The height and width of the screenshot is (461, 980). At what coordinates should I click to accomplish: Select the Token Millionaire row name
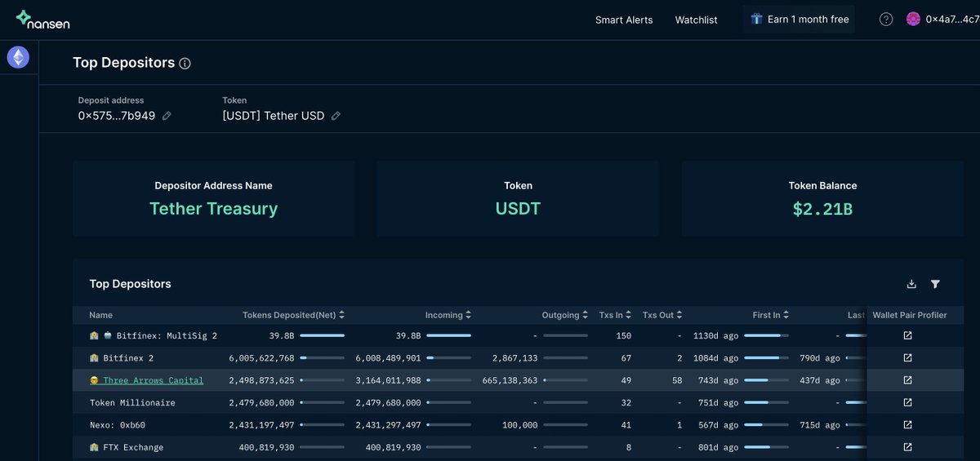[132, 402]
